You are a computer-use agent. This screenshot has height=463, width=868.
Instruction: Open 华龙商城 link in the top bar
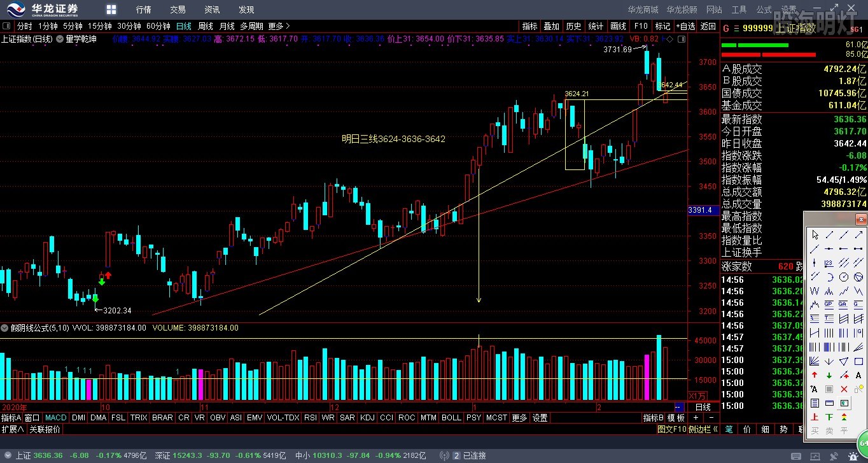(643, 10)
